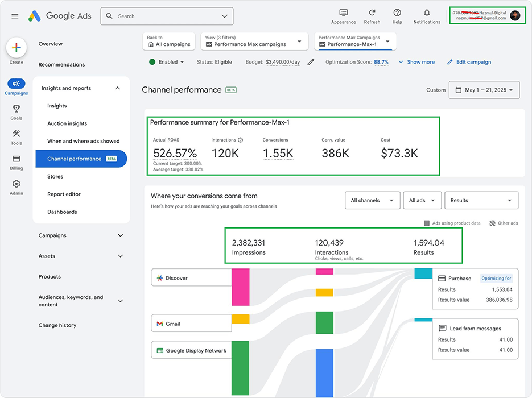Click the 88.7% optimization score link
This screenshot has height=398, width=532.
381,62
